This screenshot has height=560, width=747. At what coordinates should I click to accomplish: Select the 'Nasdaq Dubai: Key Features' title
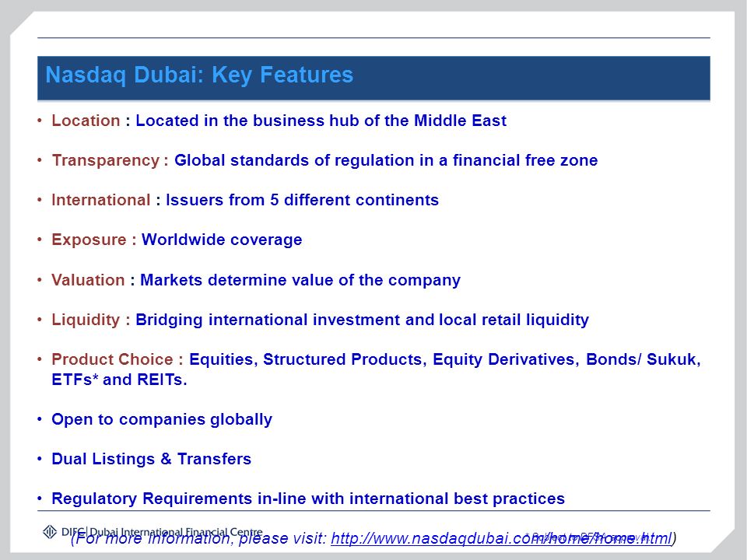[x=199, y=75]
